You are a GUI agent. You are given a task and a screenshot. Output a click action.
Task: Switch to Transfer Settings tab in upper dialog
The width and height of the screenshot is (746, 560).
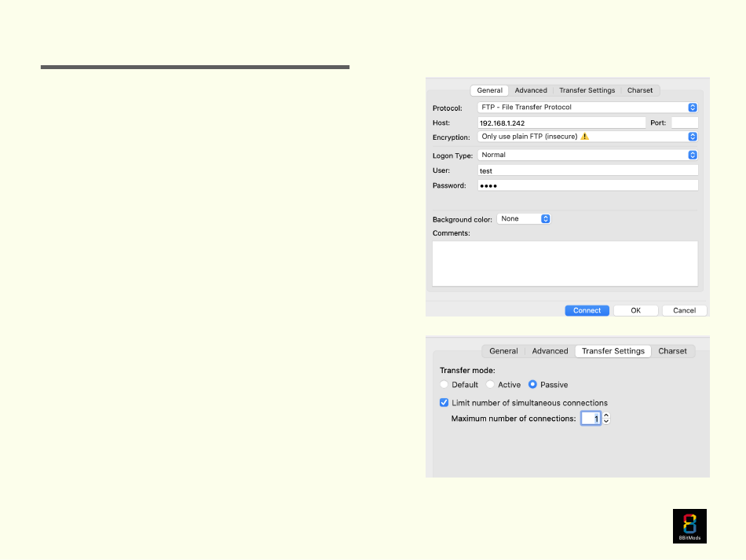coord(587,90)
